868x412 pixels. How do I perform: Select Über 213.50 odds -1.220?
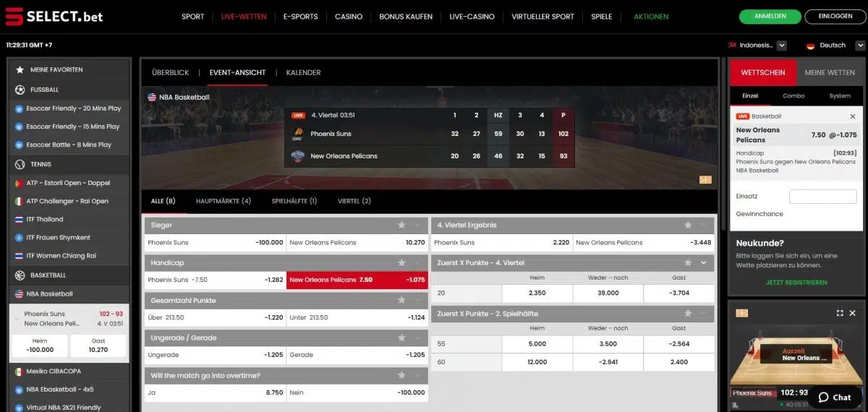point(215,317)
